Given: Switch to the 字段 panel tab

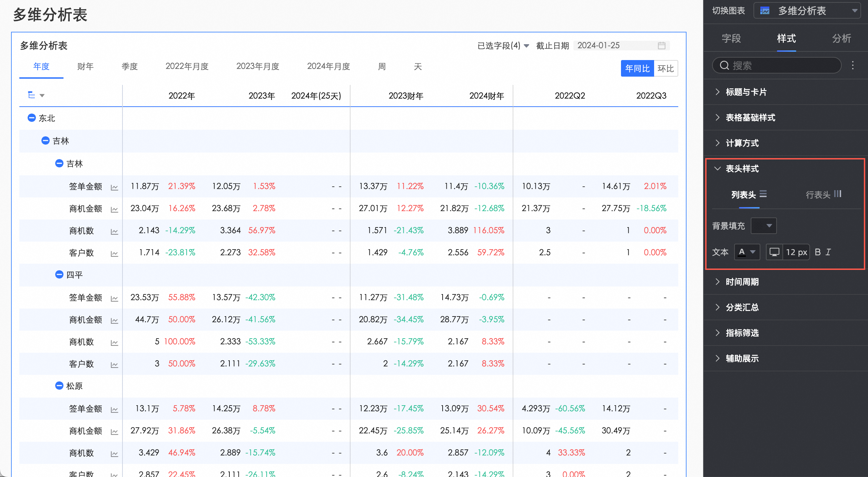Looking at the screenshot, I should point(731,38).
